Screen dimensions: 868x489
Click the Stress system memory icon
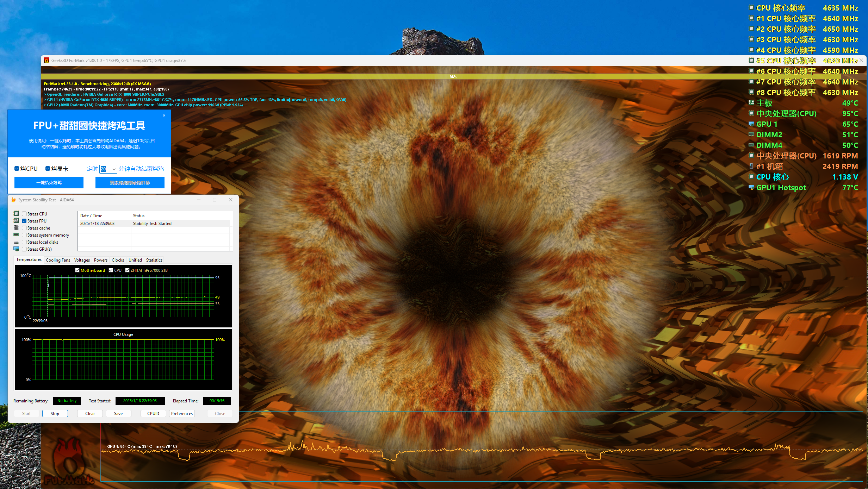16,235
